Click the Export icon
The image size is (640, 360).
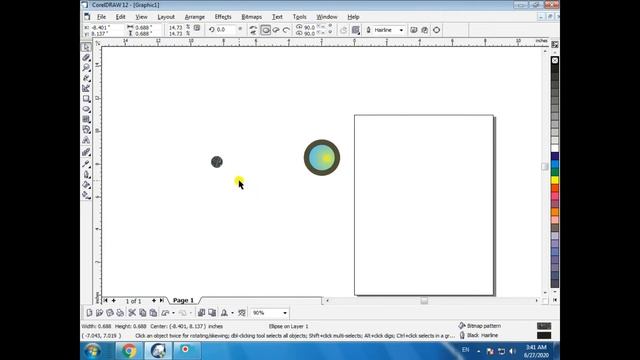(x=212, y=313)
